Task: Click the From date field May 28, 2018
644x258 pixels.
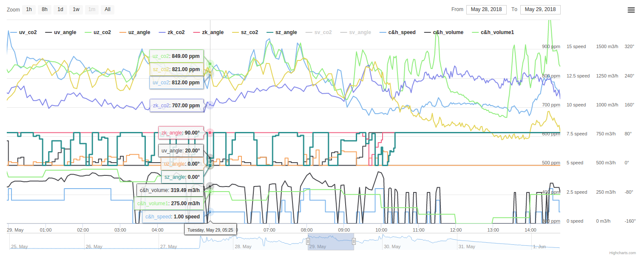Action: click(x=486, y=9)
